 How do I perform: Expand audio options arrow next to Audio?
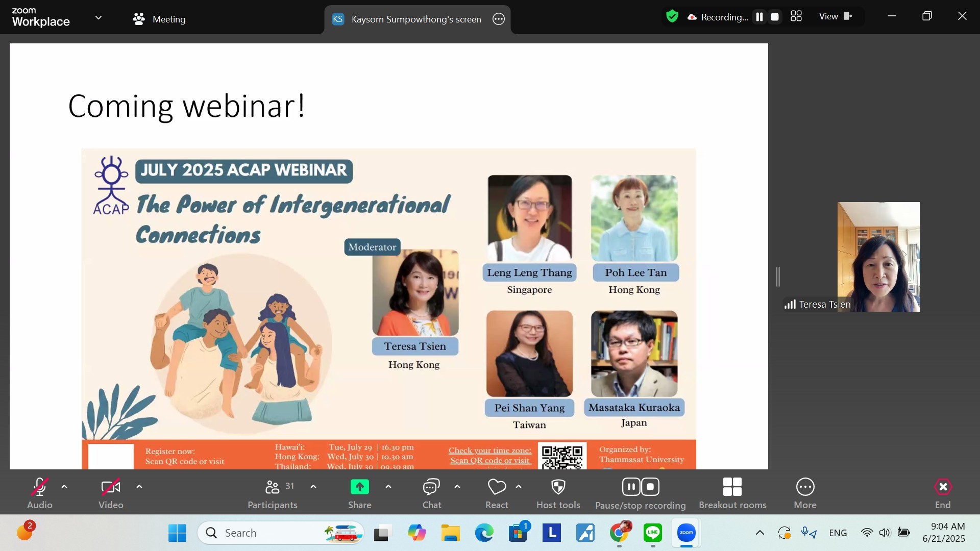pos(64,487)
